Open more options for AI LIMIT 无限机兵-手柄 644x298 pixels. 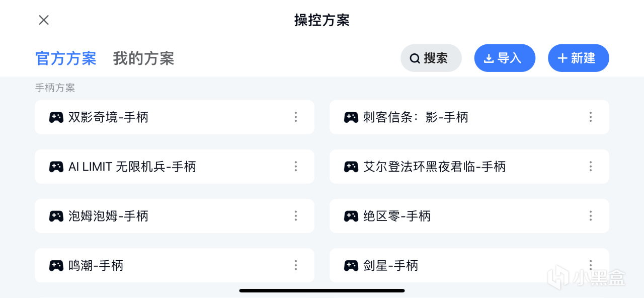coord(295,166)
